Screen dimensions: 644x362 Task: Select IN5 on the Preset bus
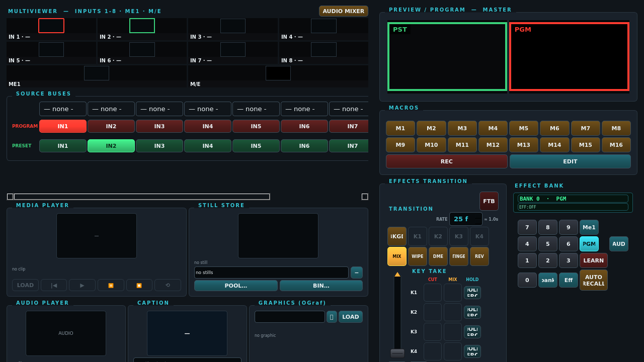[256, 146]
